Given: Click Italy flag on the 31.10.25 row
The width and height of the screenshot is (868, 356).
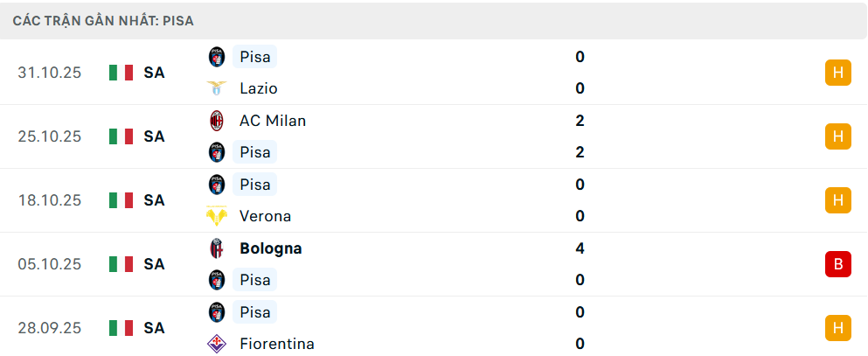Looking at the screenshot, I should (x=121, y=73).
